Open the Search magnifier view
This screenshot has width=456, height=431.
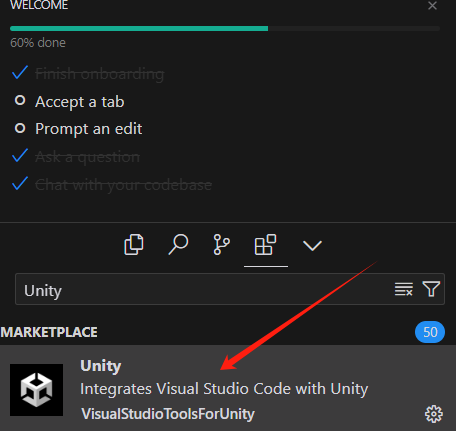(x=178, y=245)
